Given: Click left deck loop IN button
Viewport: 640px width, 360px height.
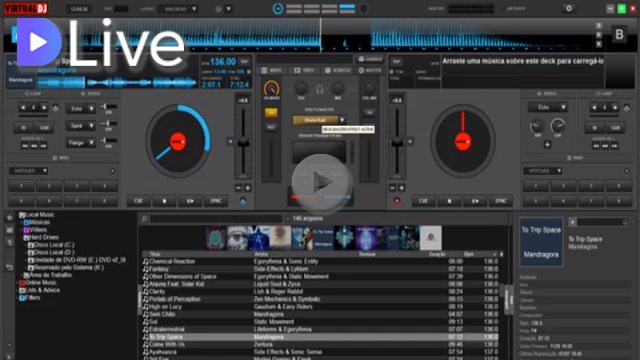Looking at the screenshot, I should pos(23,128).
